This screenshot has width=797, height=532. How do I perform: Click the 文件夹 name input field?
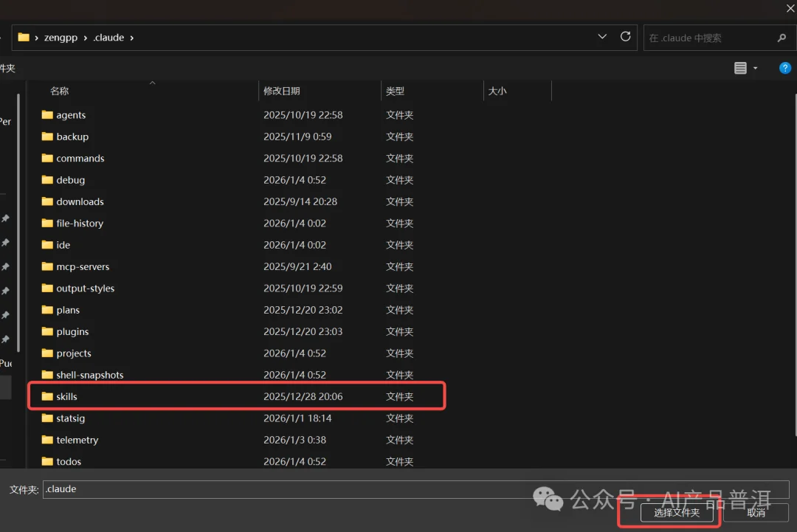click(413, 489)
